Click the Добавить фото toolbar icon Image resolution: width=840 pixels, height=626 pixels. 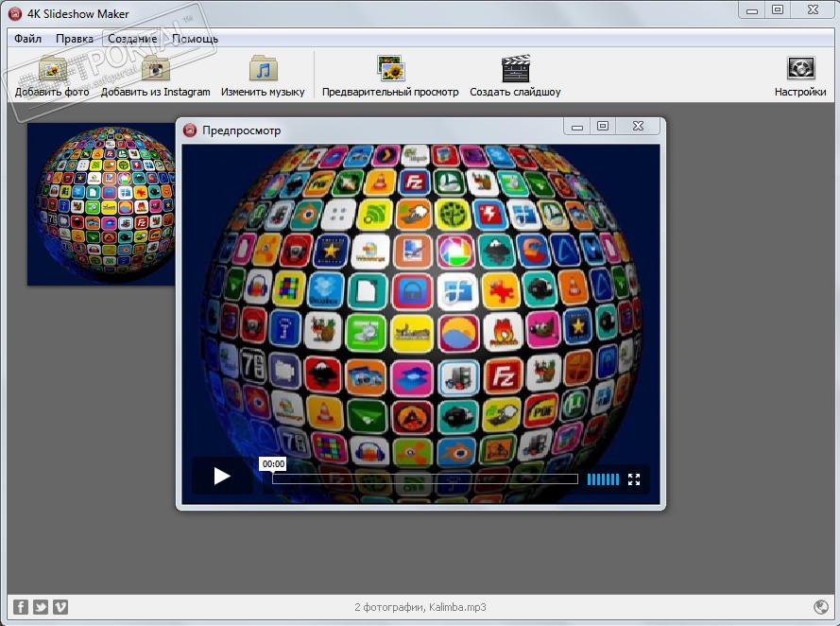[52, 70]
